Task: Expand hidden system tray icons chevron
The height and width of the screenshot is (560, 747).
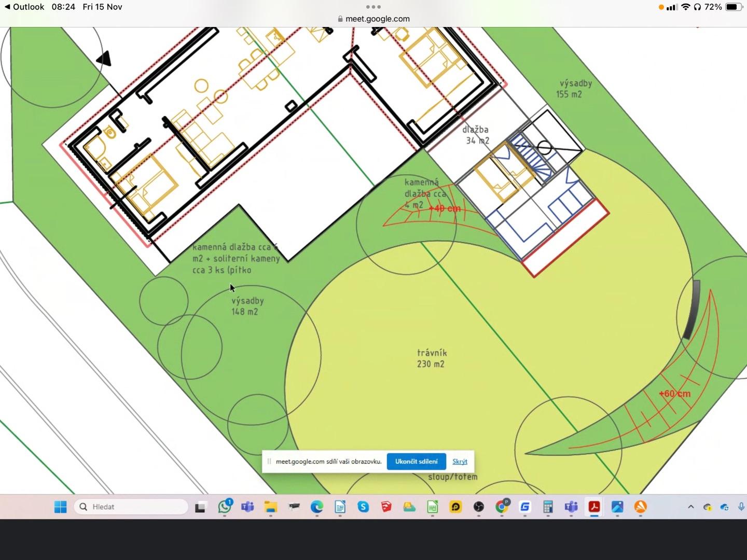Action: [691, 507]
